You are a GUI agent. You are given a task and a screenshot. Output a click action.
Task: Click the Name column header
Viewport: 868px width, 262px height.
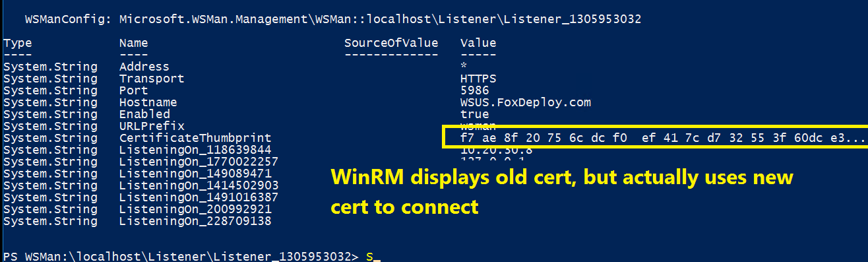[x=133, y=43]
